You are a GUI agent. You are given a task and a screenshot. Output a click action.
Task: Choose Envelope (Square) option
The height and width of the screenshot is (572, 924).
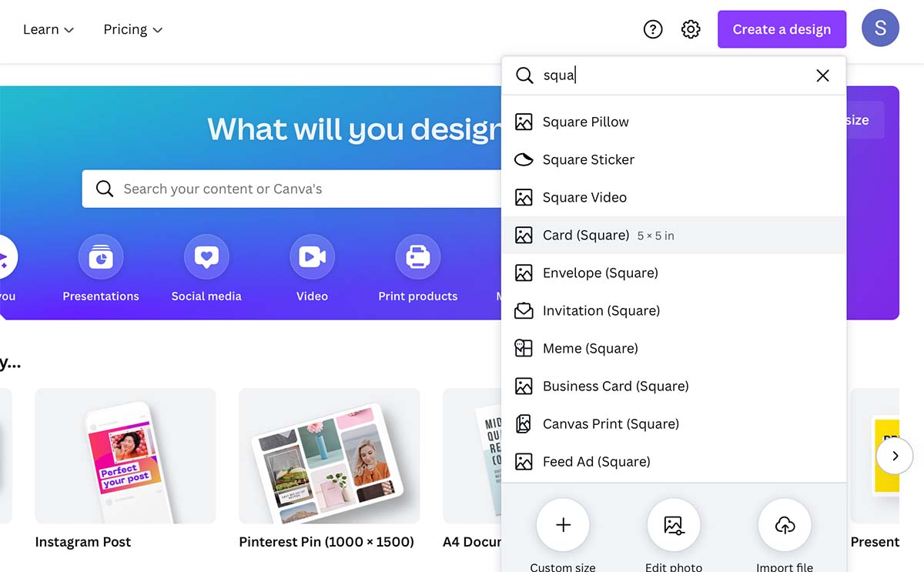pos(674,273)
